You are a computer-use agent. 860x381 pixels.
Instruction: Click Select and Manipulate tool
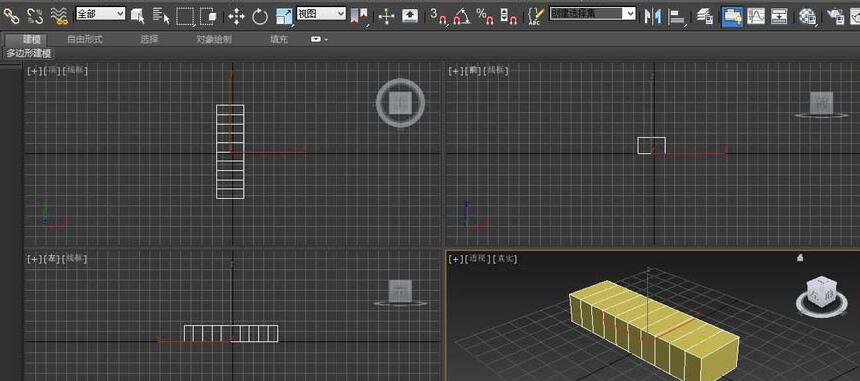pyautogui.click(x=387, y=17)
